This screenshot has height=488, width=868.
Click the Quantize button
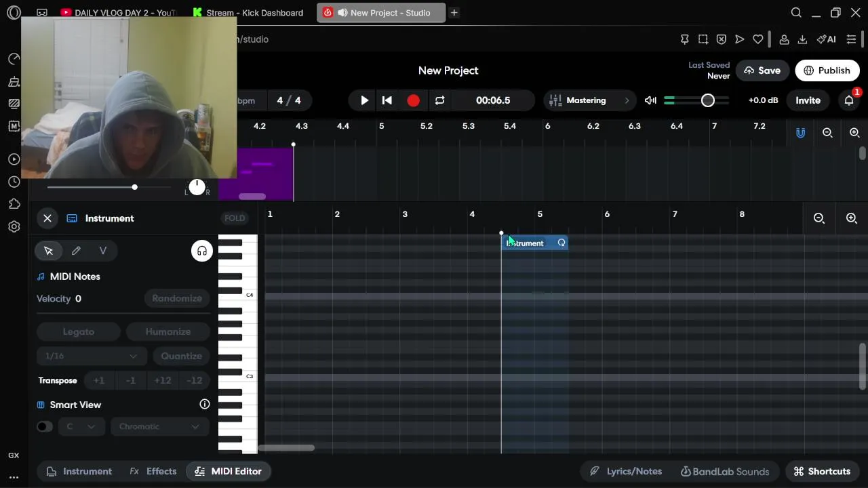[x=181, y=356]
